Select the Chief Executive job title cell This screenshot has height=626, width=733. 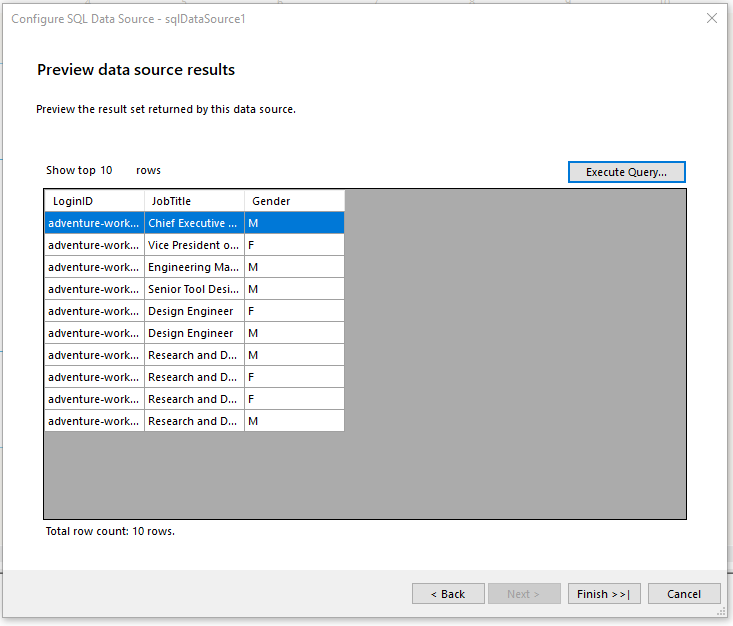tap(194, 223)
